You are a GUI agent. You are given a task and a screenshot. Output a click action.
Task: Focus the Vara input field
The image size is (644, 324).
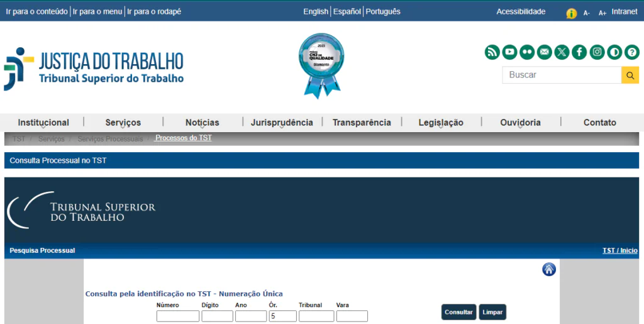point(352,316)
